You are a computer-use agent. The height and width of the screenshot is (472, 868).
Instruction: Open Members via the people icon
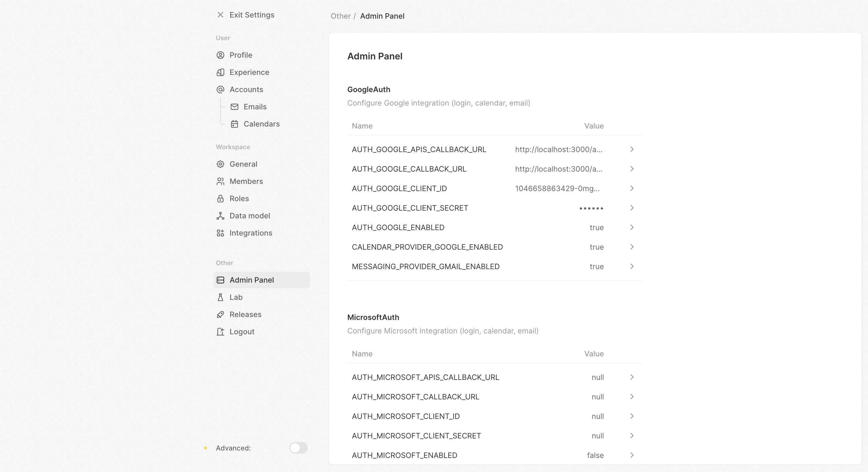pos(220,181)
